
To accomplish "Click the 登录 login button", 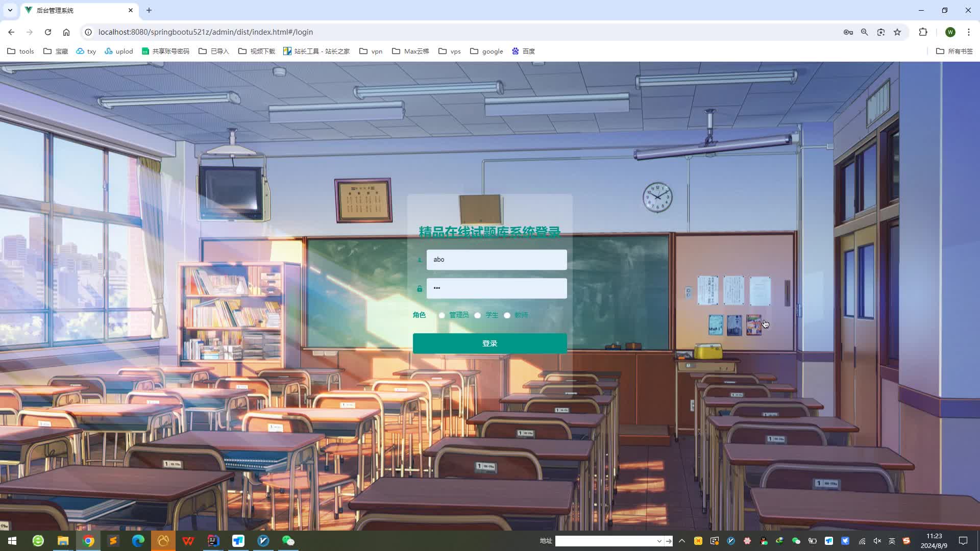I will (x=490, y=343).
